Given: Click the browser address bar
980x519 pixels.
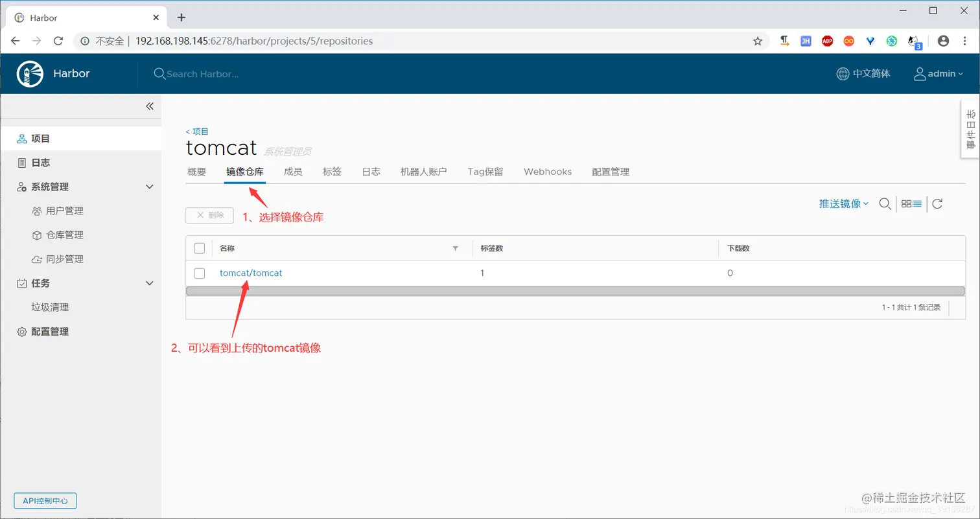Looking at the screenshot, I should [x=415, y=41].
